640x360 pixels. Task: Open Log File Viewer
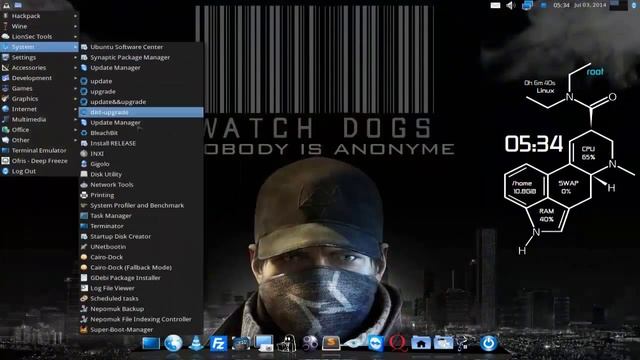141,288
